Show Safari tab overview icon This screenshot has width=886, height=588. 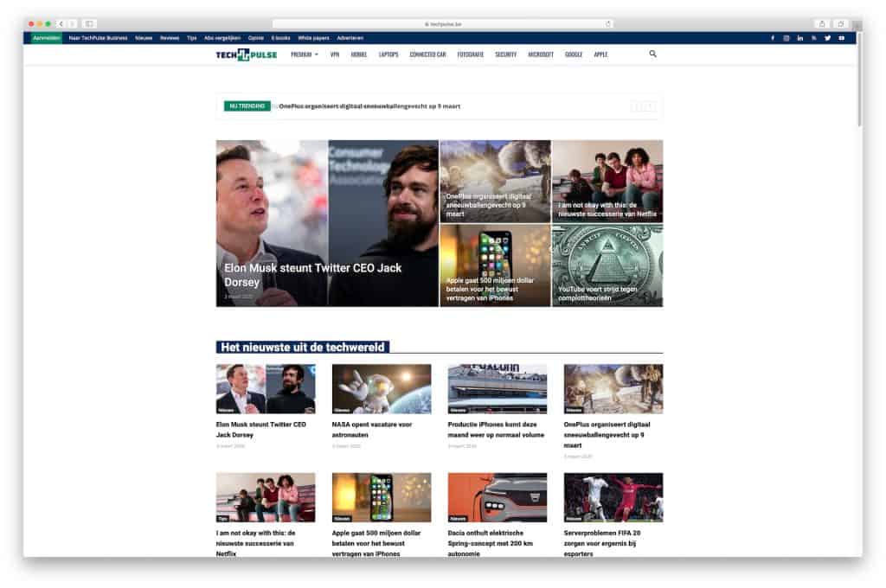coord(841,23)
